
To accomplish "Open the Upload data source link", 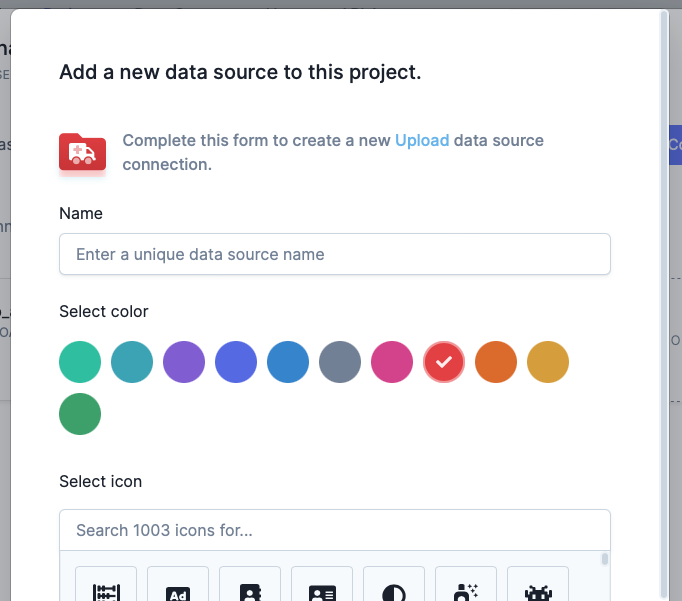I will point(422,140).
